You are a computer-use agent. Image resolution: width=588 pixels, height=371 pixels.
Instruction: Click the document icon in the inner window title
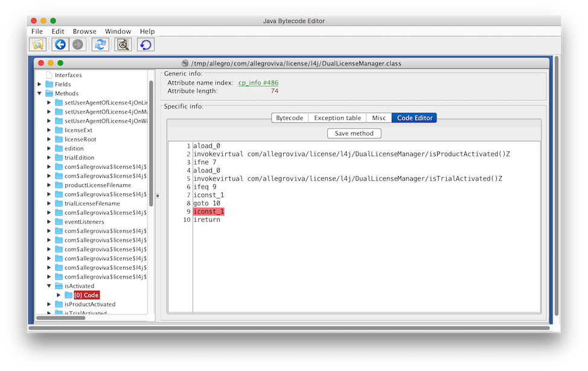pyautogui.click(x=185, y=63)
